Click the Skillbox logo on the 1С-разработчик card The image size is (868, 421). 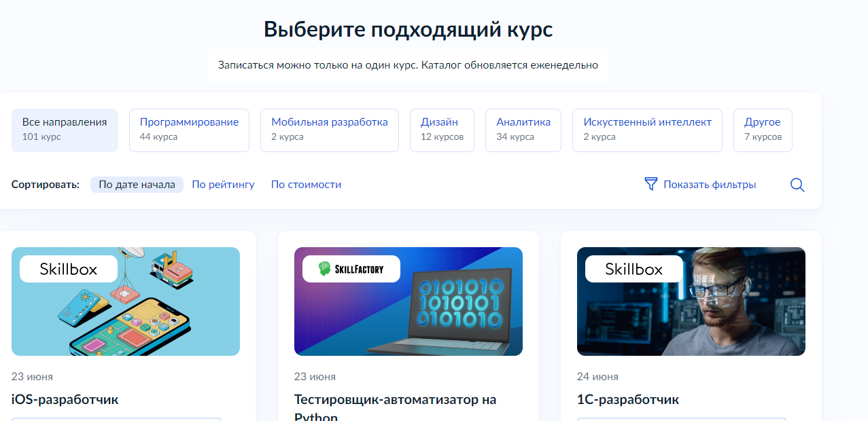click(x=633, y=269)
